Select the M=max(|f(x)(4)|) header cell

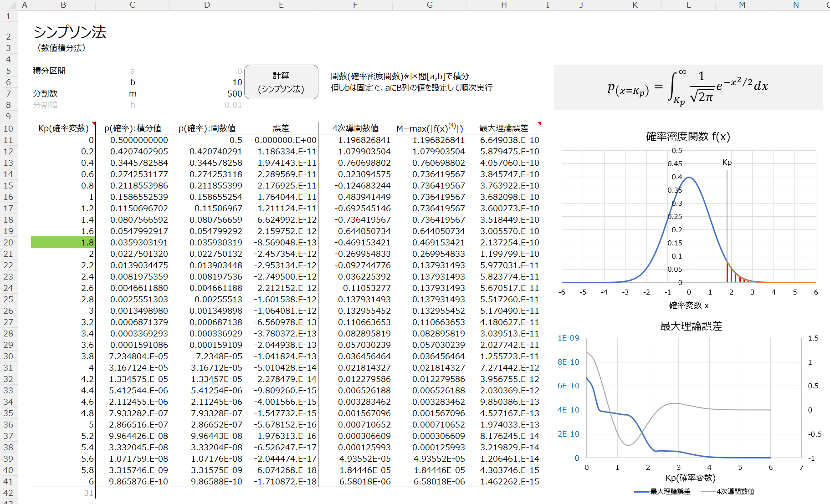coord(430,128)
